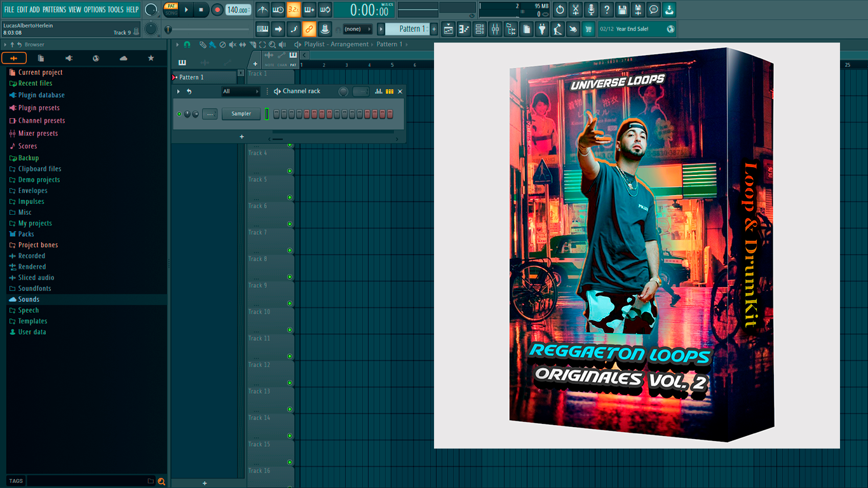868x488 pixels.
Task: Toggle loop recording
Action: click(x=325, y=10)
